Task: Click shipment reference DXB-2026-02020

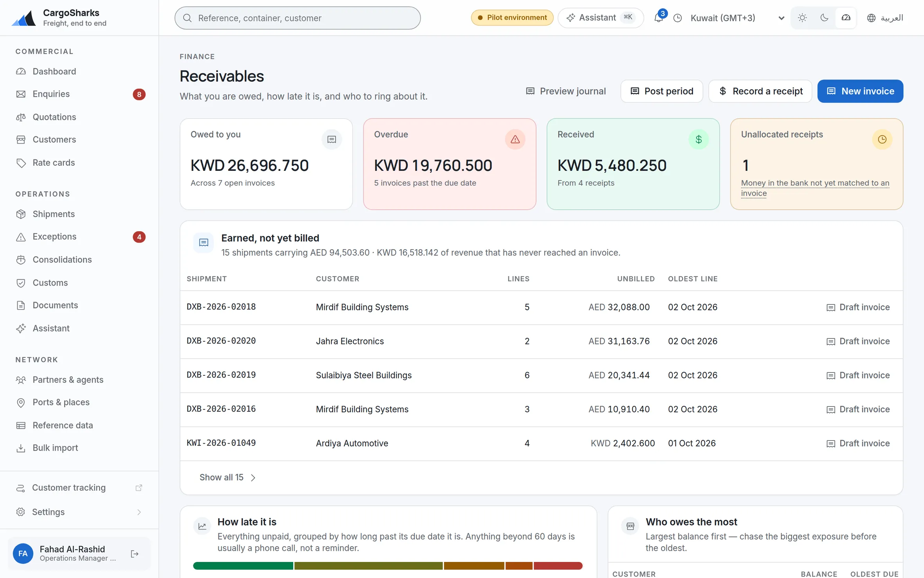Action: pyautogui.click(x=221, y=341)
